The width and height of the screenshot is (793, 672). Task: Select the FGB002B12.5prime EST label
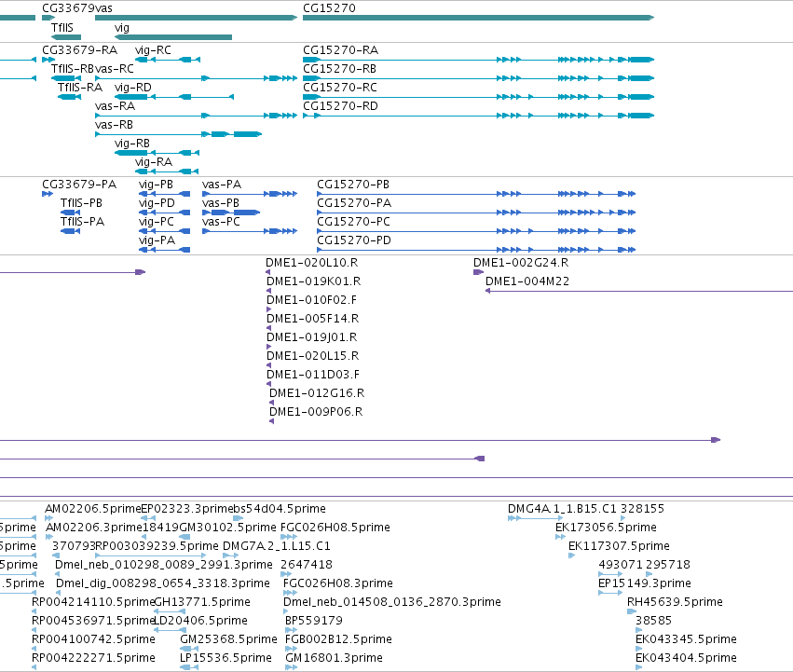pos(338,640)
